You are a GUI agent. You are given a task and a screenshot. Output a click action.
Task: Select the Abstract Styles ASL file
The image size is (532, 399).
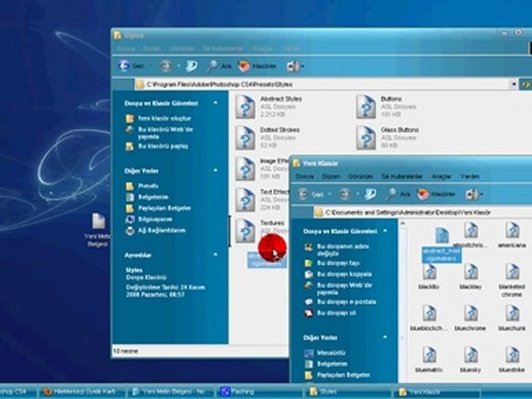tap(269, 106)
